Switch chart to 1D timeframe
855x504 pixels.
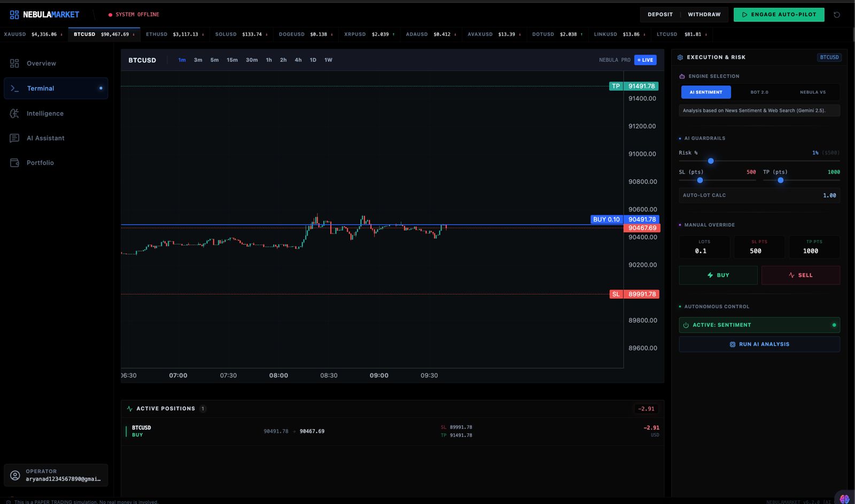tap(313, 60)
